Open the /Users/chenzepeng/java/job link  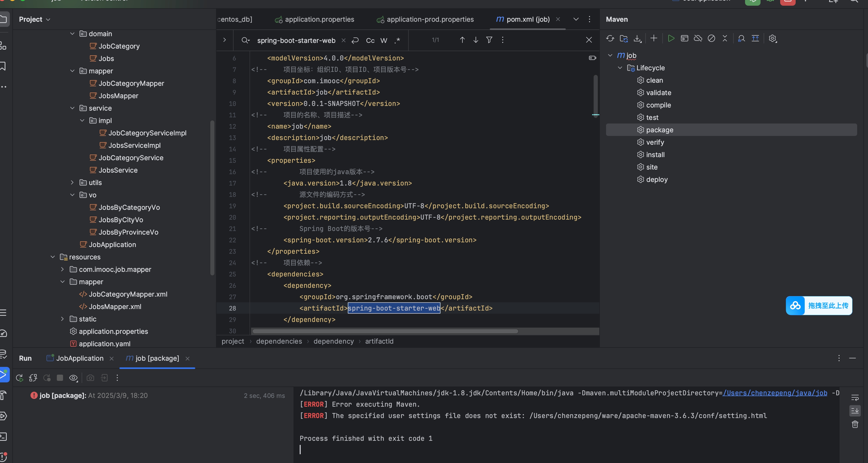pos(775,393)
